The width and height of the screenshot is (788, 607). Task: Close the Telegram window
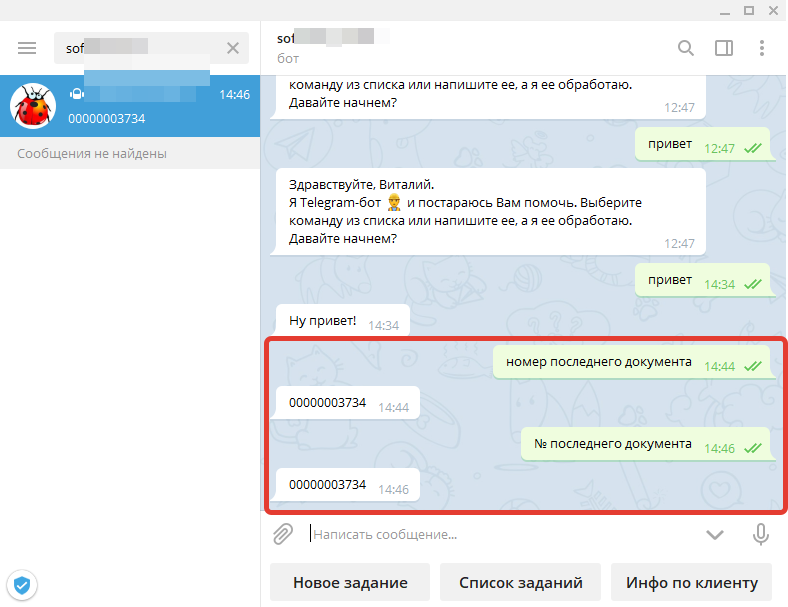pyautogui.click(x=773, y=11)
